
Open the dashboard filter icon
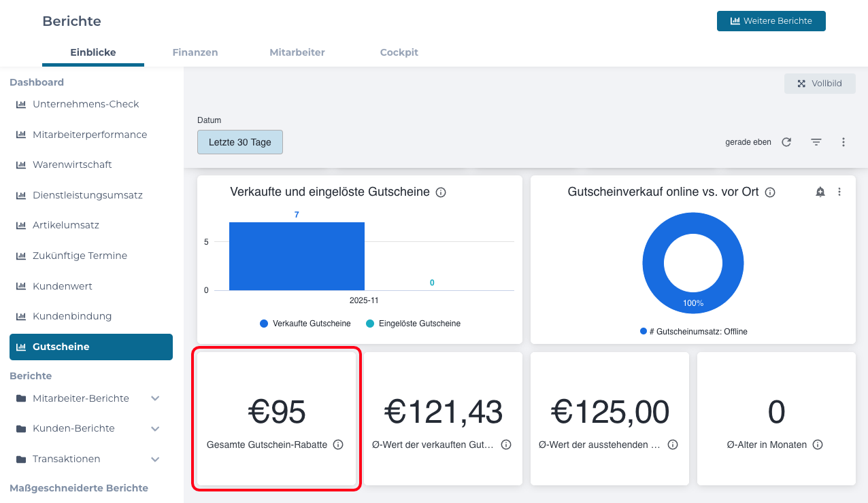(816, 142)
